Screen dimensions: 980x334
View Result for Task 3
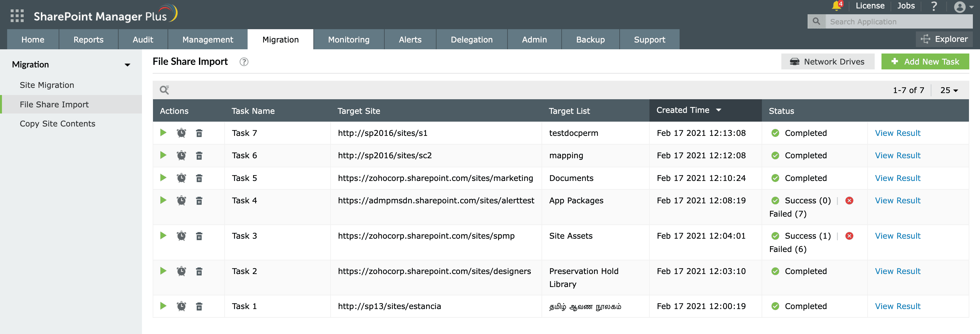897,236
